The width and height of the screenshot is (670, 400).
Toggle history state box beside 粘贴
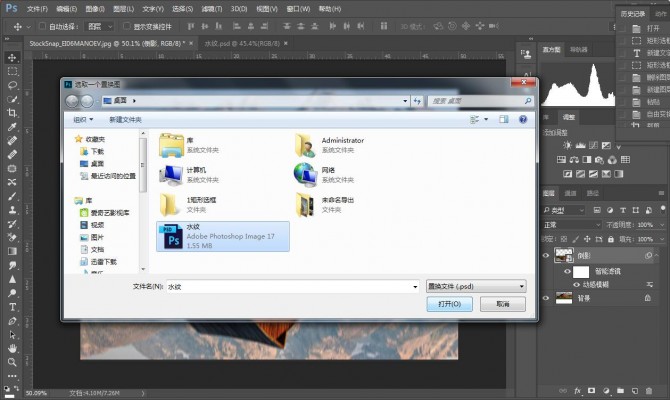622,102
